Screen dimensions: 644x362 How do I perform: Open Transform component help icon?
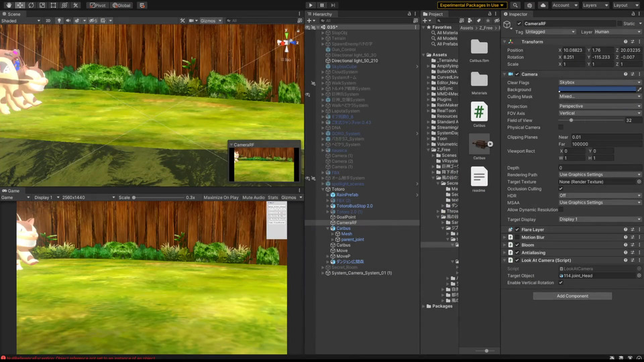tap(625, 42)
